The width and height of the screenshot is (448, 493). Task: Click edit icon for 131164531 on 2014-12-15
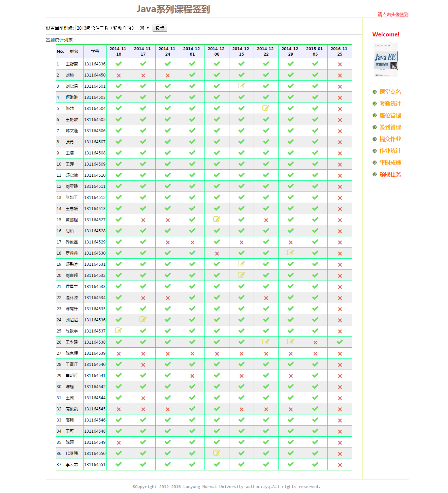[241, 264]
